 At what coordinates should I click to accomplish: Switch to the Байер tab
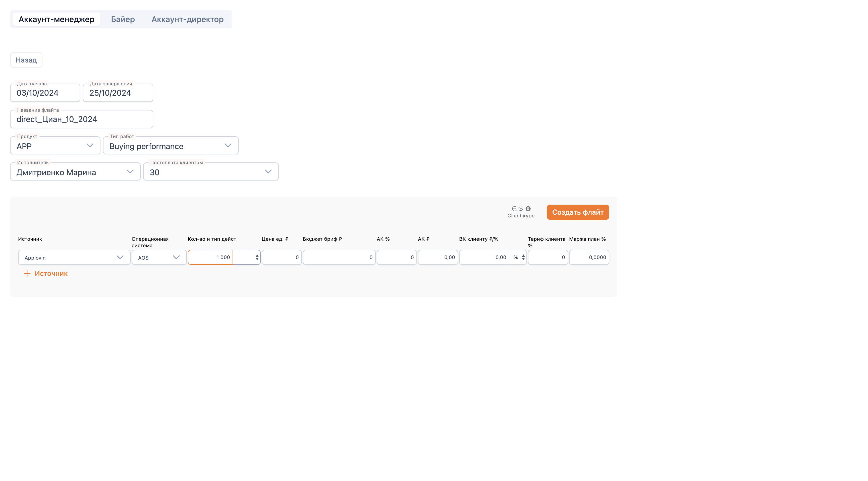pos(123,19)
